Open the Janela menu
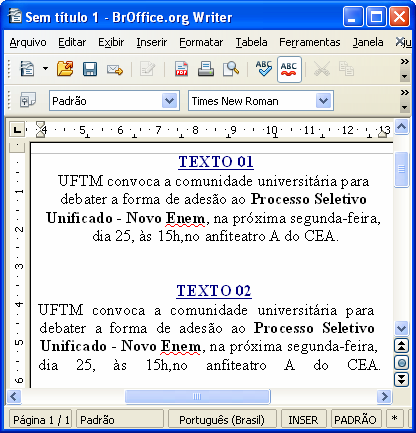 click(368, 42)
